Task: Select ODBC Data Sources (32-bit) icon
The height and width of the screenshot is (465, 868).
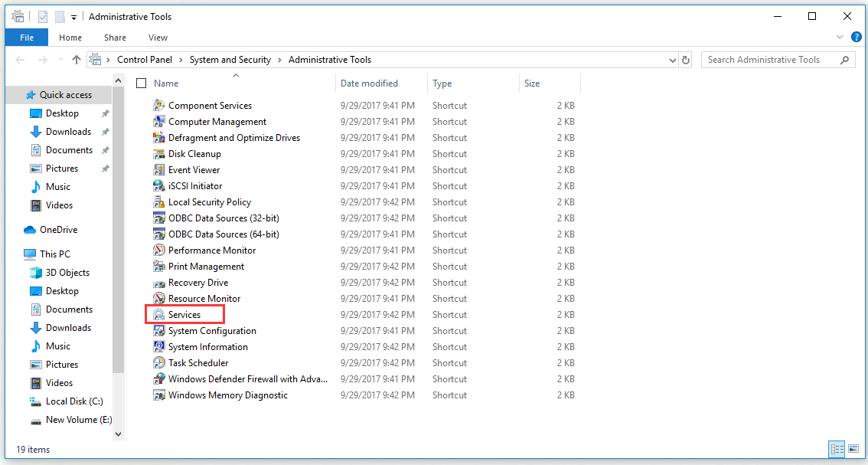Action: coord(159,218)
